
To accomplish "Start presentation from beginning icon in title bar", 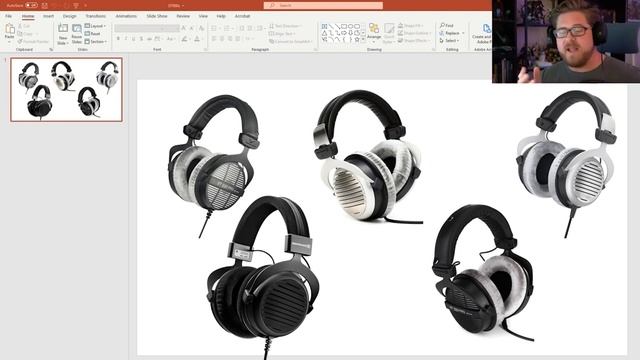I will coord(76,5).
